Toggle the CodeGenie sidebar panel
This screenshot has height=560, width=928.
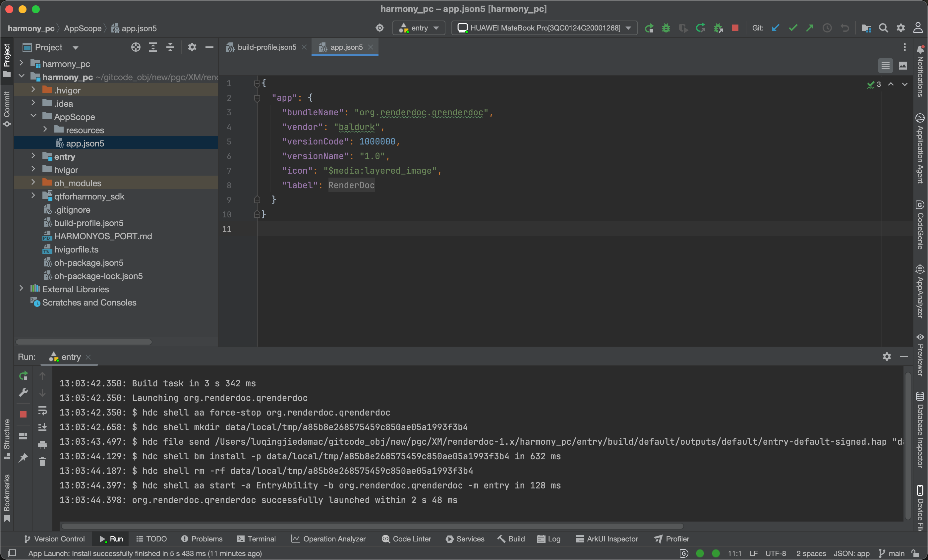tap(920, 225)
